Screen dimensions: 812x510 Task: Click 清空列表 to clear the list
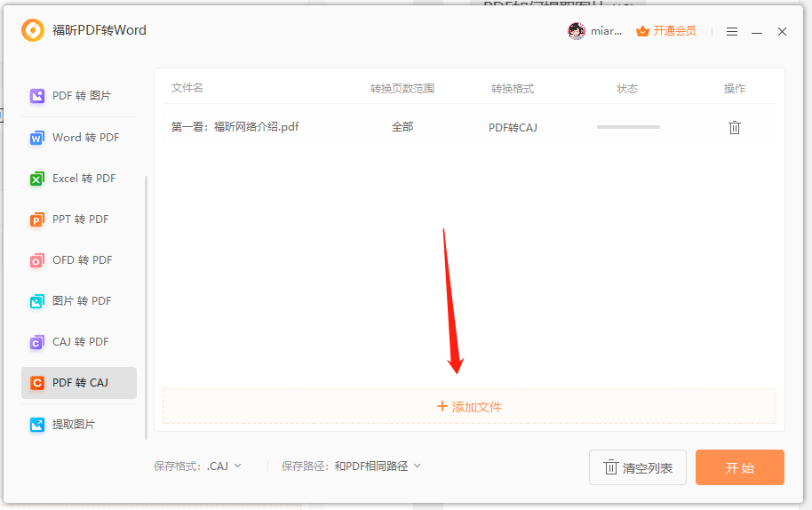coord(638,467)
